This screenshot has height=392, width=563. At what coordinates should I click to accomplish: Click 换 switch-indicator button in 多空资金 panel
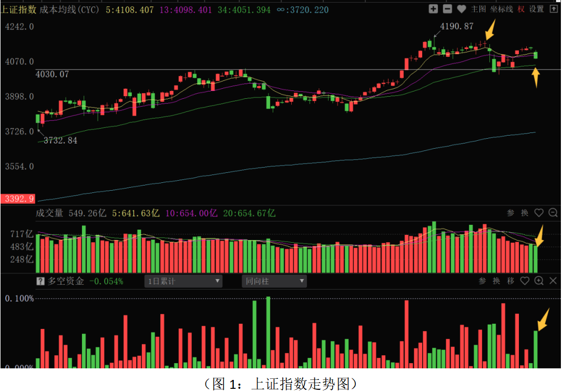496,281
